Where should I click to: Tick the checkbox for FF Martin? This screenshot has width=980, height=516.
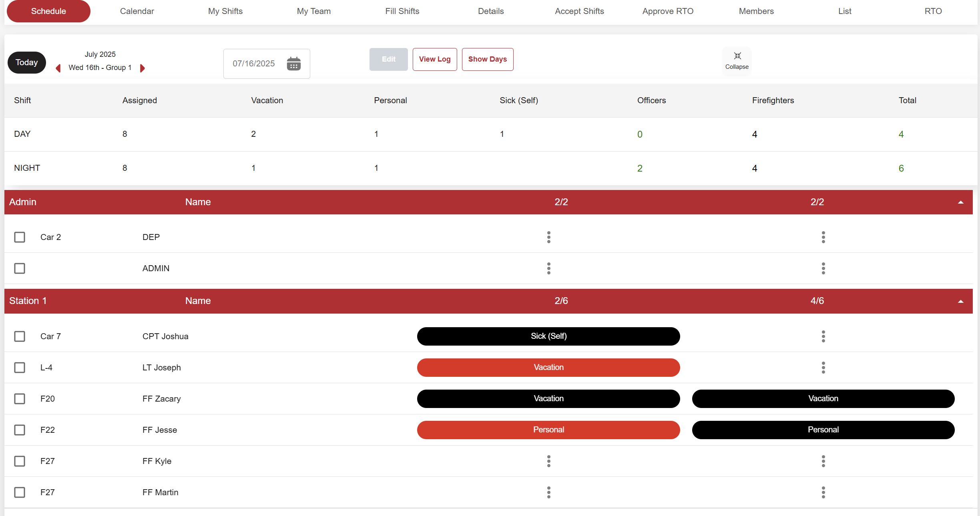[x=20, y=492]
